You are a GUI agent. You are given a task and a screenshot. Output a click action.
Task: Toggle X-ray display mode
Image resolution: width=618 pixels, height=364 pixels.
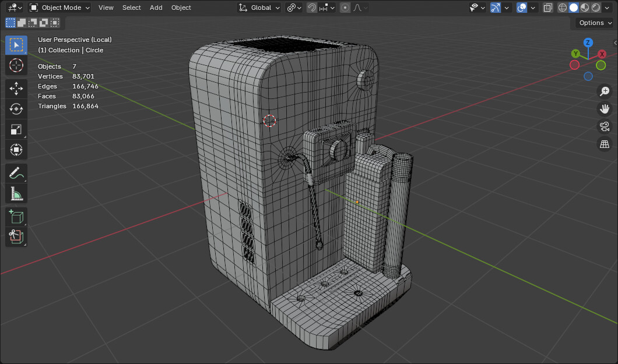(x=547, y=8)
